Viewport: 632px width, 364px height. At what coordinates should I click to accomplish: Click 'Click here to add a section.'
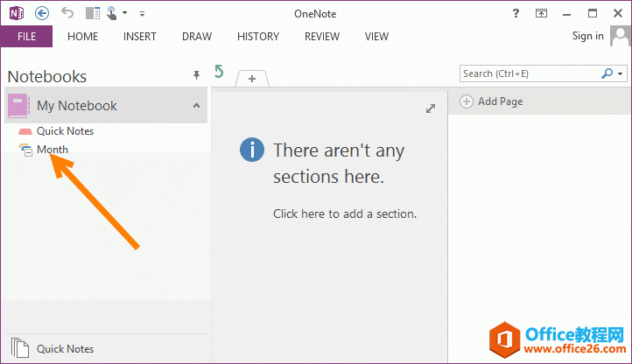tap(345, 213)
